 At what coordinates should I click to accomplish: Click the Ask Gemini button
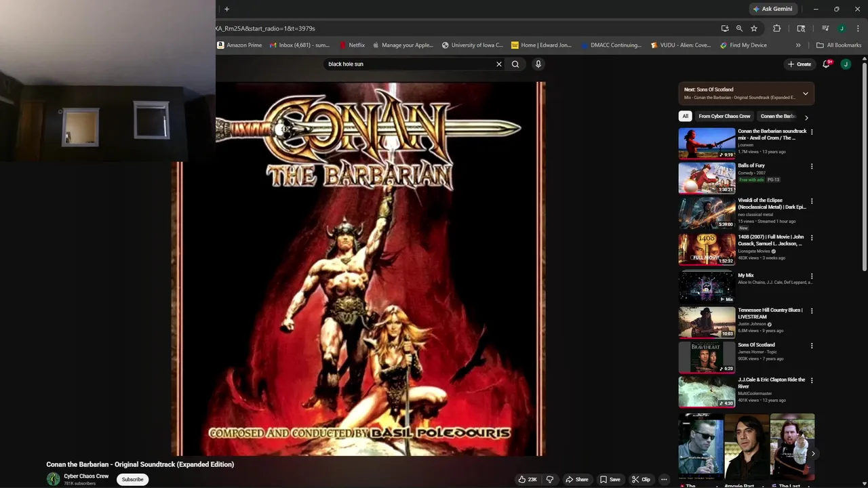click(x=772, y=9)
